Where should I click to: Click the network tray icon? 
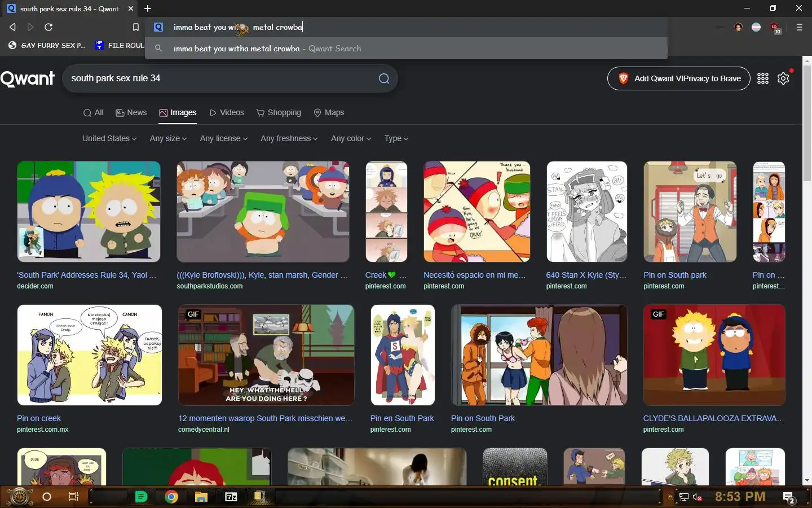tap(683, 497)
